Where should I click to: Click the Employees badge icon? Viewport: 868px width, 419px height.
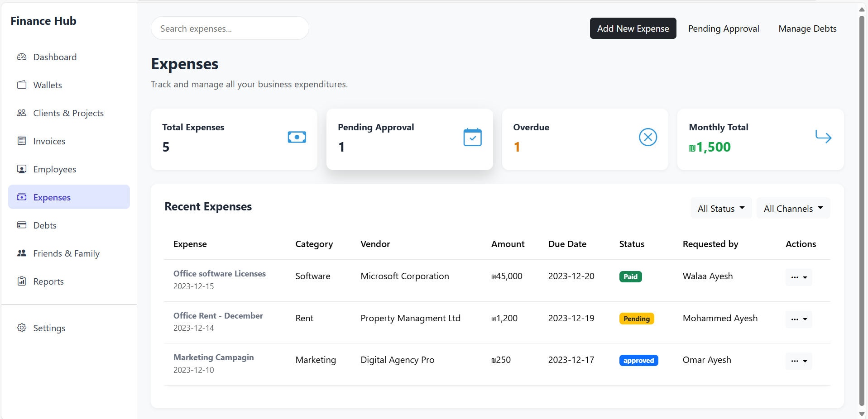(x=22, y=169)
